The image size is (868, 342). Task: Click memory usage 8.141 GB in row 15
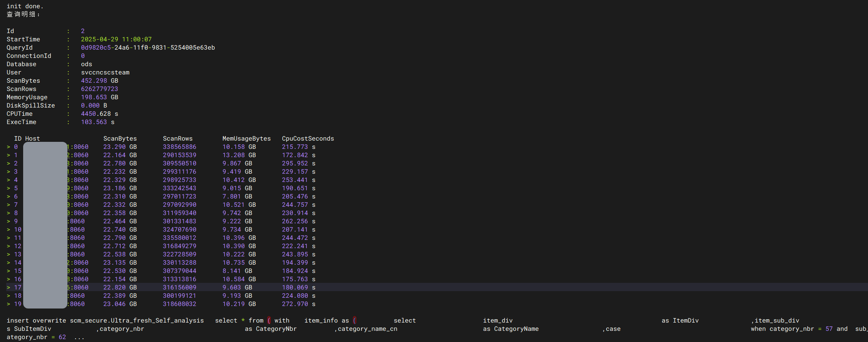tap(237, 271)
